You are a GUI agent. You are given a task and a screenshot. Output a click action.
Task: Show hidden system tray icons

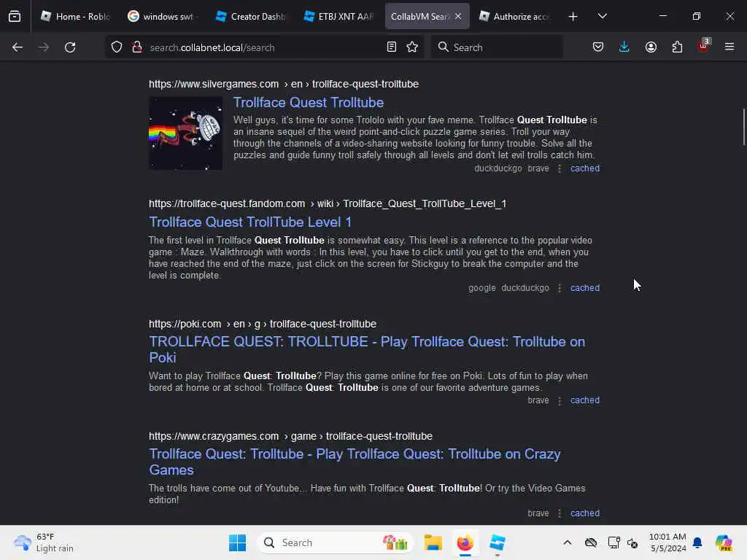(567, 542)
